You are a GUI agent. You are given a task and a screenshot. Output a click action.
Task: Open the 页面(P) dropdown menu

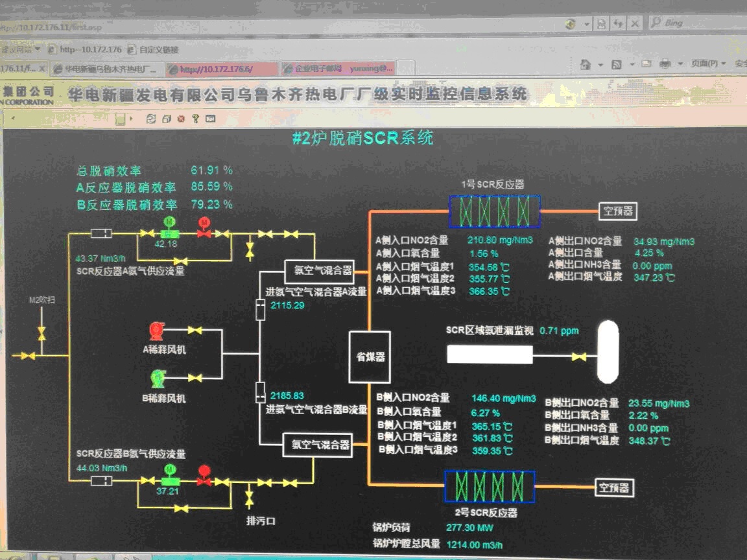click(708, 64)
